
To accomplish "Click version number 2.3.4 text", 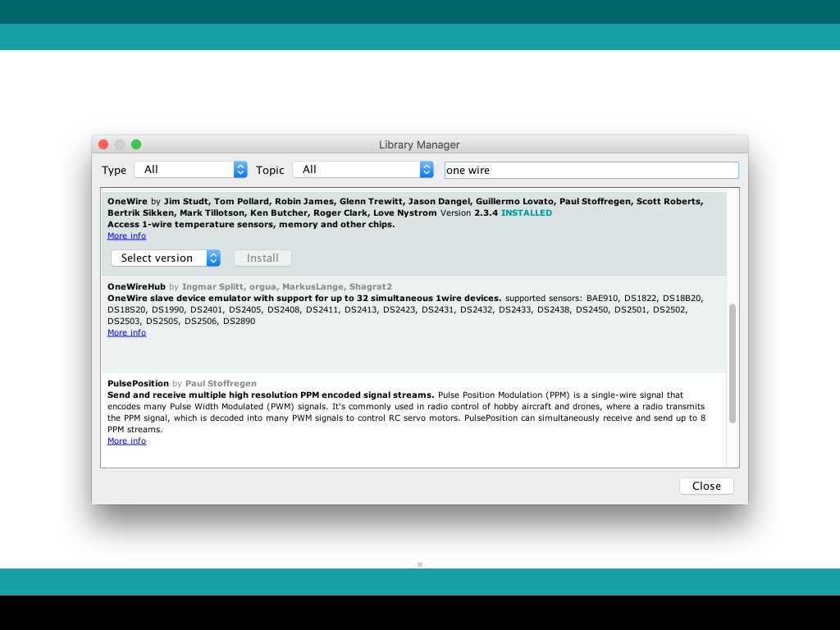I will [486, 212].
